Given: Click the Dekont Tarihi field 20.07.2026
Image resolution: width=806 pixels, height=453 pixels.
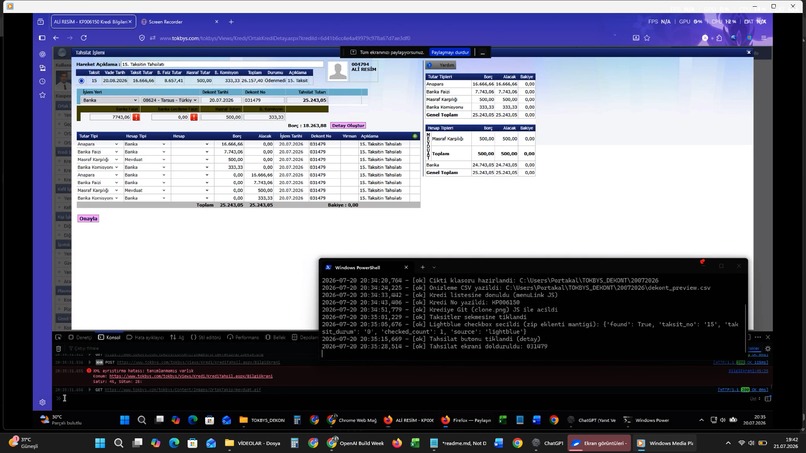Looking at the screenshot, I should (x=221, y=100).
